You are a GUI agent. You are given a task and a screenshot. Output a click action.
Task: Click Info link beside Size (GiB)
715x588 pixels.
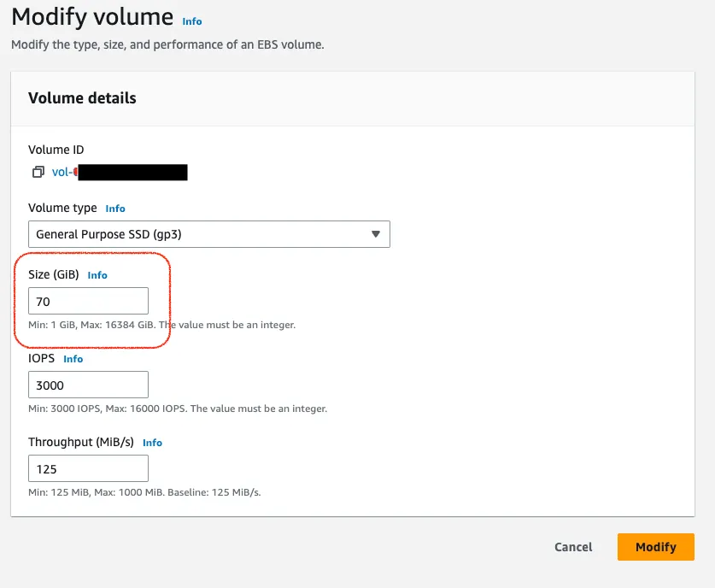(97, 275)
